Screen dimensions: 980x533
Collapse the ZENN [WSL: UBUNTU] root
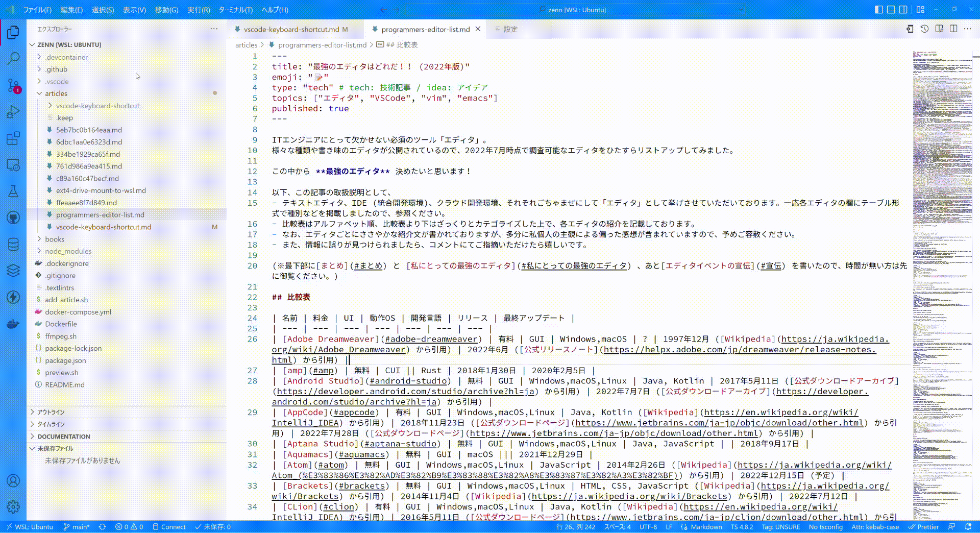(69, 45)
